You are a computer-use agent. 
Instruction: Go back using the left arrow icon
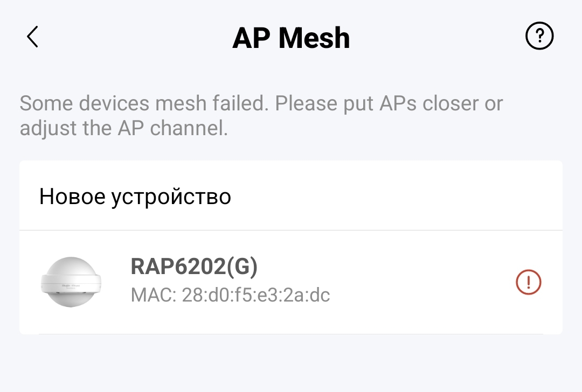point(33,37)
